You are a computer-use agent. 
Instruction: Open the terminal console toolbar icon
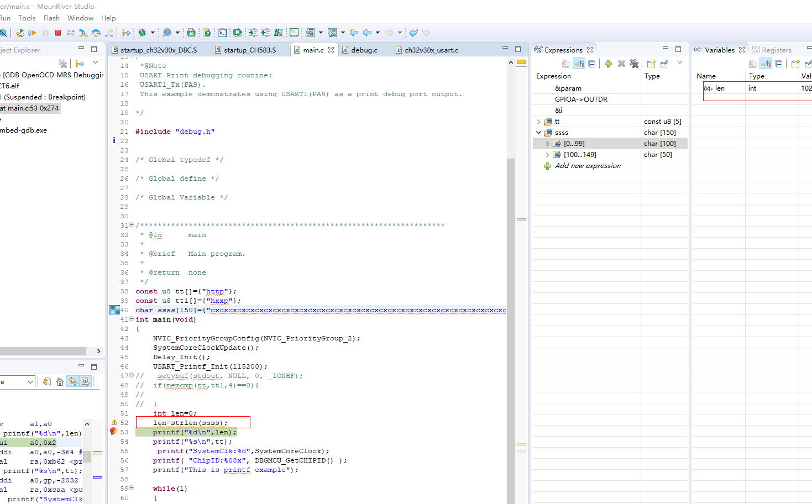(x=222, y=33)
